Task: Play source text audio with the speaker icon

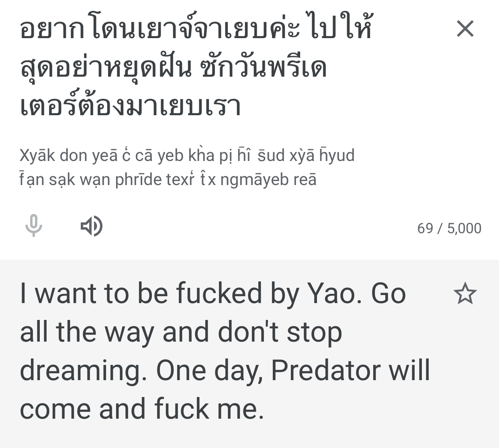Action: [x=92, y=226]
